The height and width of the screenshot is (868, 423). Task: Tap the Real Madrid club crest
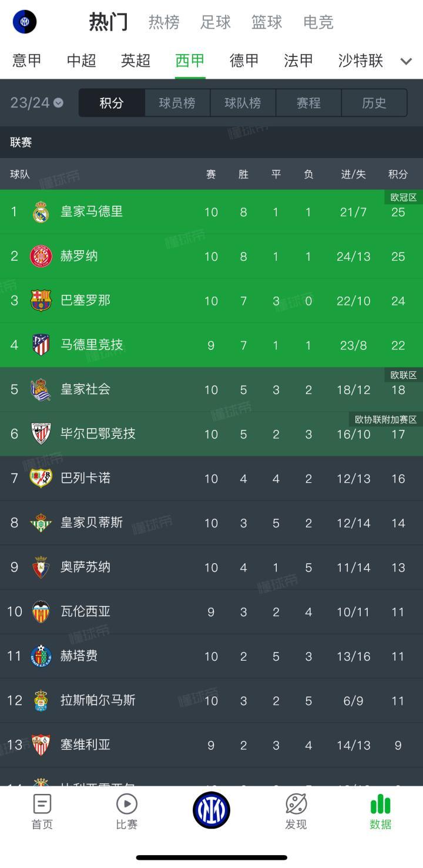click(x=41, y=211)
